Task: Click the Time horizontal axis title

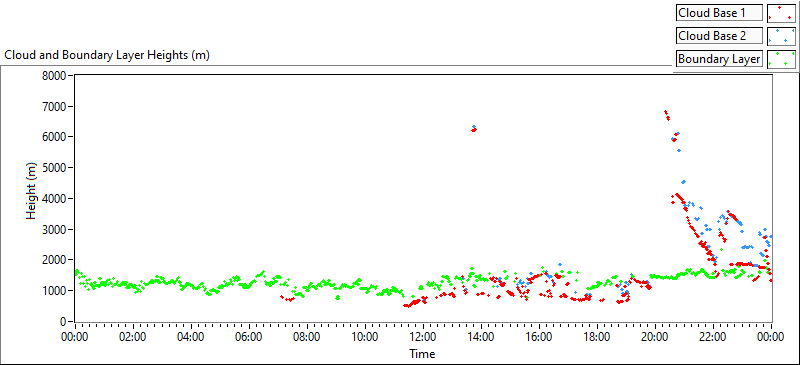Action: coord(422,353)
